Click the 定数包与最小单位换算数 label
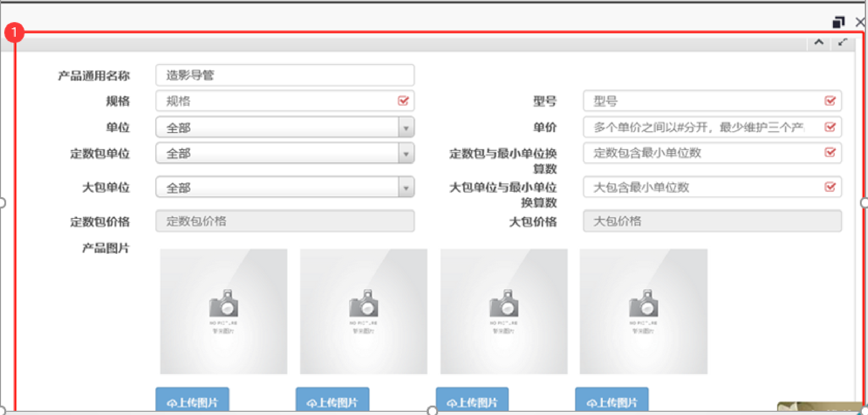The width and height of the screenshot is (868, 415). [x=503, y=161]
